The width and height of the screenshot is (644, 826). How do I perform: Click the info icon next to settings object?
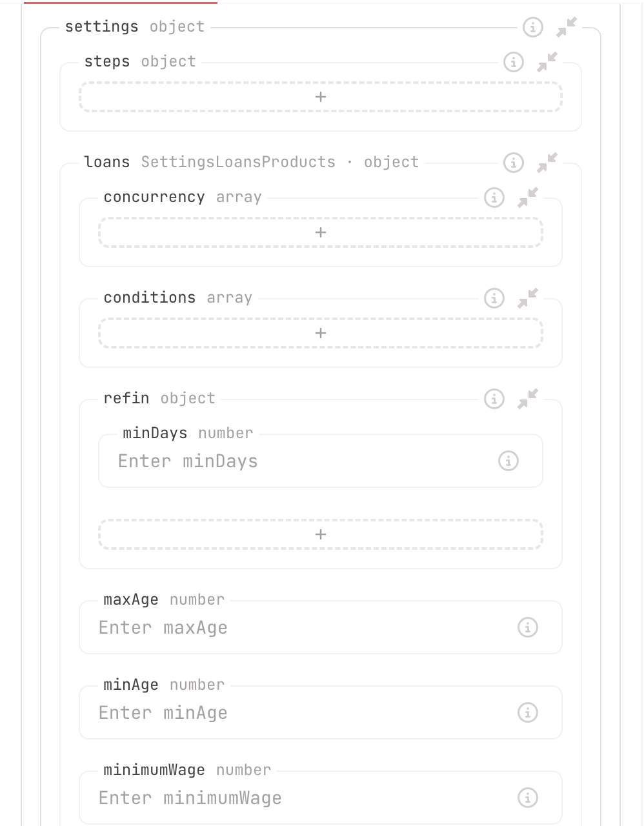click(532, 27)
